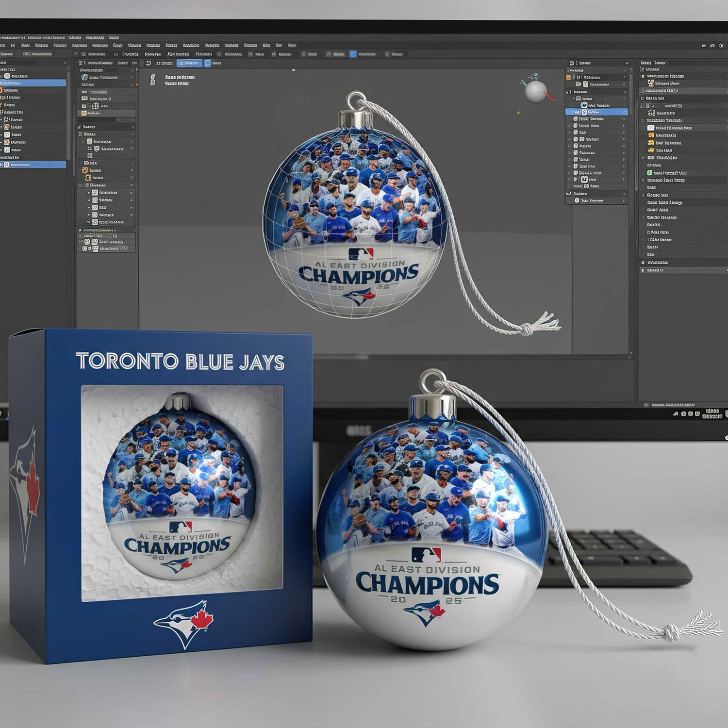Click the green icon in right properties panel
Viewport: 728px width, 728px height.
(x=650, y=173)
